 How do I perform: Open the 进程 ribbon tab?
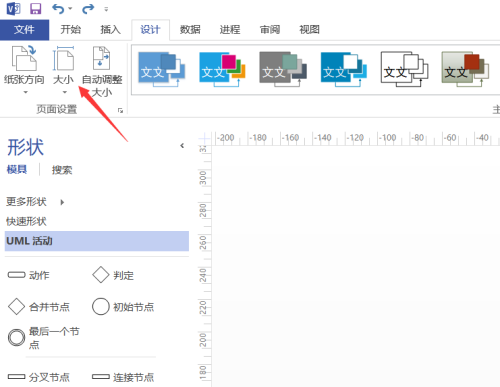coord(230,30)
